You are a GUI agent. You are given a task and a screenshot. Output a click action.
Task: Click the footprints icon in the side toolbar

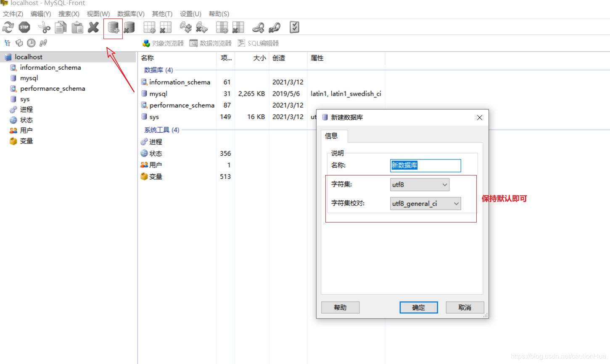pyautogui.click(x=43, y=43)
